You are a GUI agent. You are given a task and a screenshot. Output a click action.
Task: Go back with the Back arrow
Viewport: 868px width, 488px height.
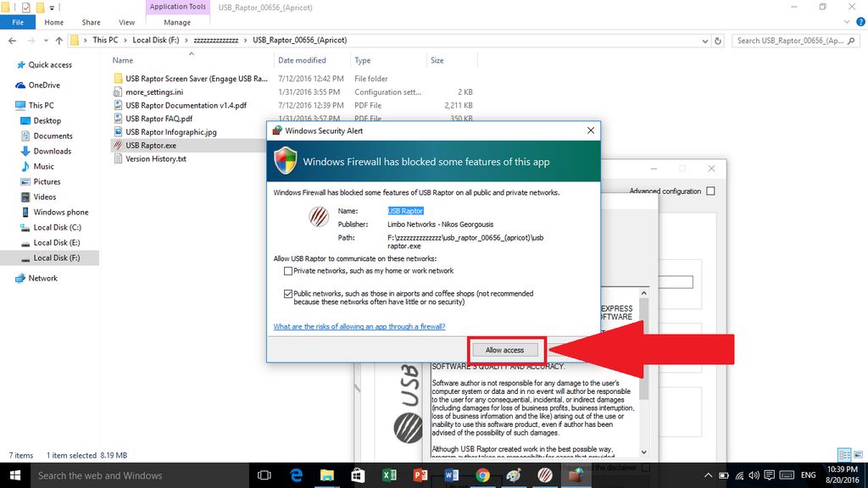12,41
